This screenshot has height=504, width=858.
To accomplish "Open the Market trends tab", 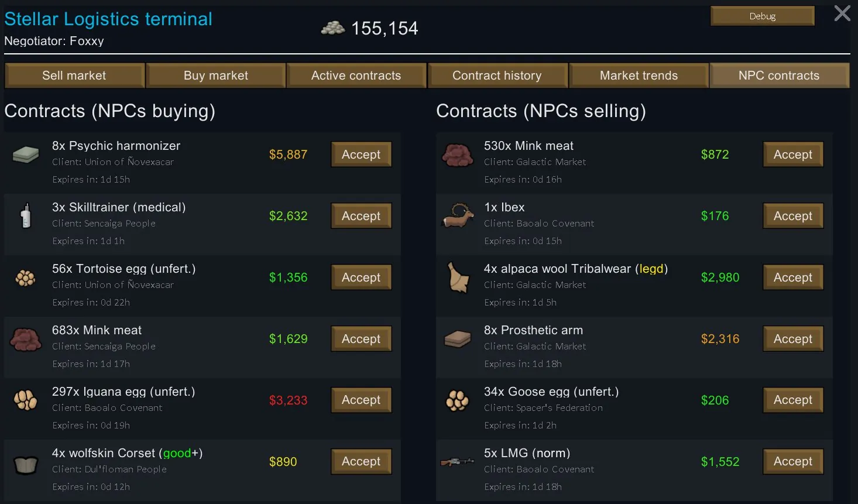I will pos(639,76).
